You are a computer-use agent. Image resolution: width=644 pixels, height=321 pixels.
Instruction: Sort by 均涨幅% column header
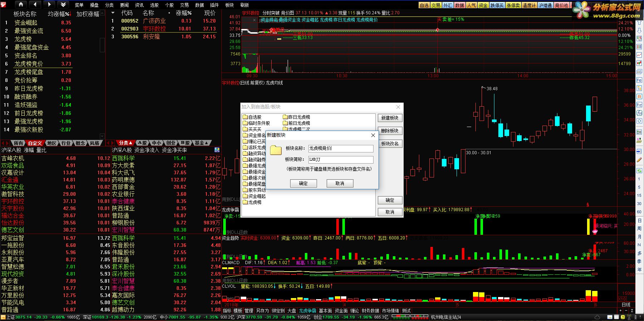coord(59,14)
